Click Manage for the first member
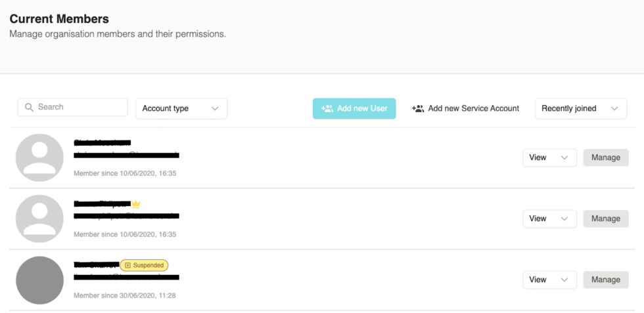 coord(605,157)
